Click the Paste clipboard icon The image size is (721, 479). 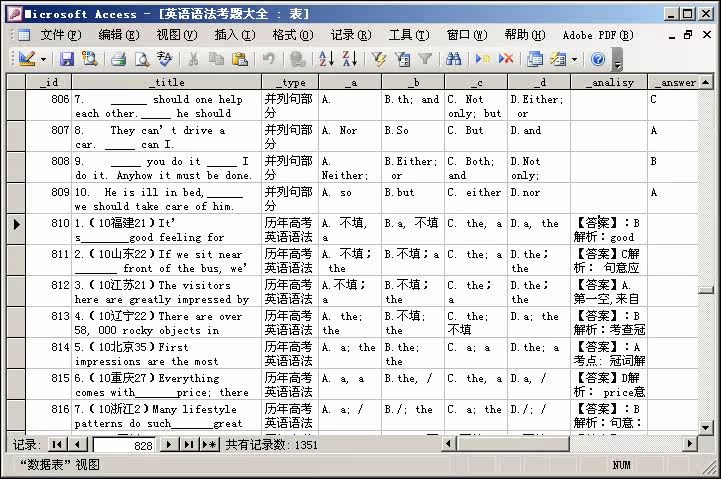[x=240, y=59]
